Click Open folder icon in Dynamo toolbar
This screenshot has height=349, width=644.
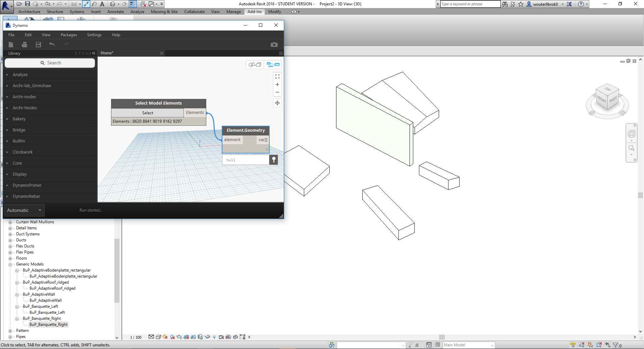pos(24,45)
